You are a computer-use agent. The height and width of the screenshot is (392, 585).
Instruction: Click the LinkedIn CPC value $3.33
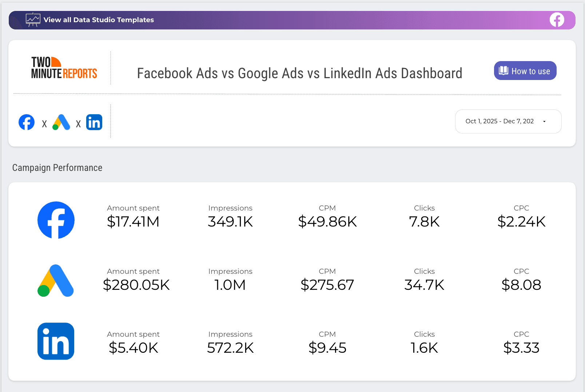(x=521, y=348)
